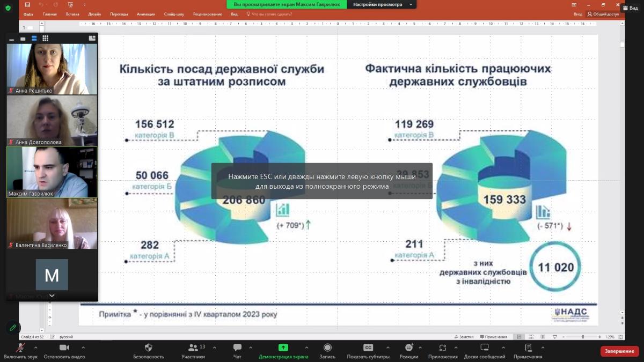Image resolution: width=644 pixels, height=362 pixels.
Task: Switch to the Главная ribbon tab
Action: tap(50, 14)
